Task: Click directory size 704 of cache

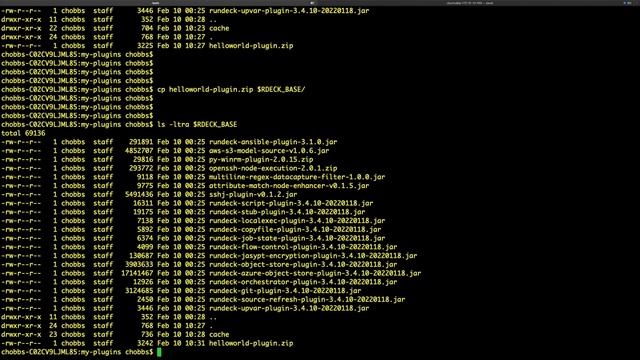Action: click(147, 28)
